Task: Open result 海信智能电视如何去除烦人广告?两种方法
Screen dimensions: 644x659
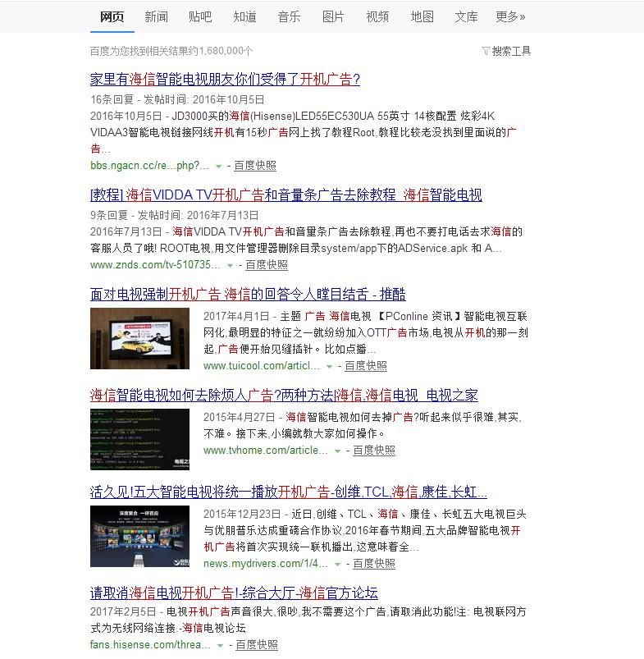Action: coord(284,395)
